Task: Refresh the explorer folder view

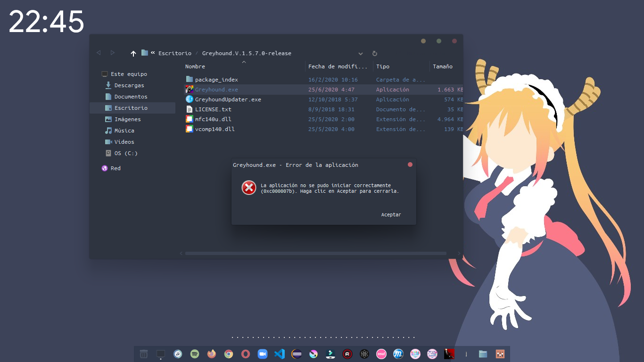Action: click(375, 53)
